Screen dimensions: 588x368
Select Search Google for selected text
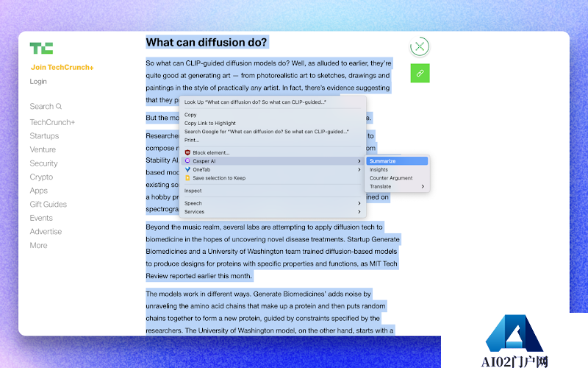273,132
